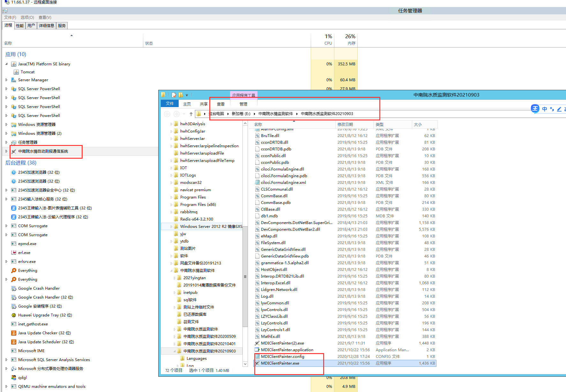The width and height of the screenshot is (566, 392).
Task: Expand Microsoft SQL Server Analysis Services row
Action: [6, 360]
